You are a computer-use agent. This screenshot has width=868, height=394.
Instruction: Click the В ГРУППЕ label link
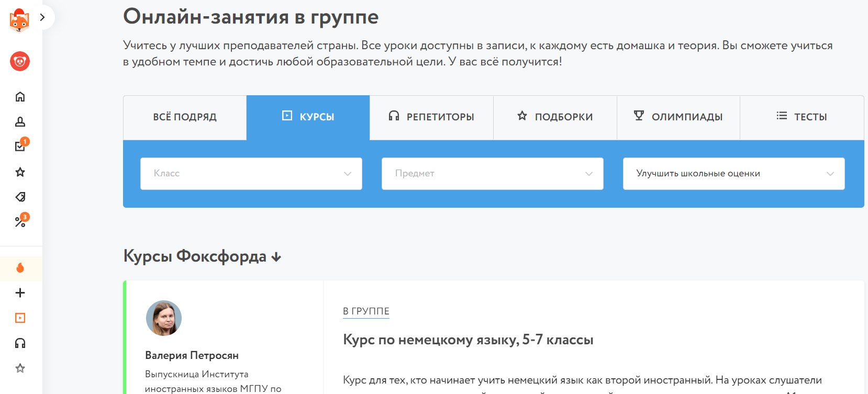[366, 311]
